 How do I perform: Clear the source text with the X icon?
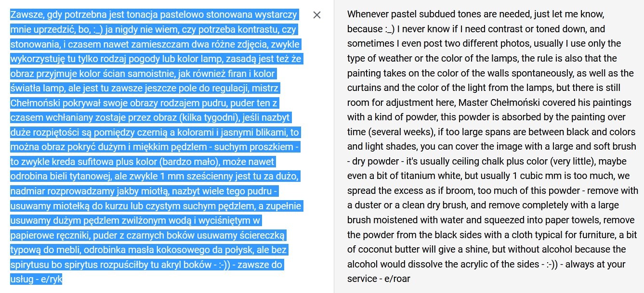pos(317,15)
